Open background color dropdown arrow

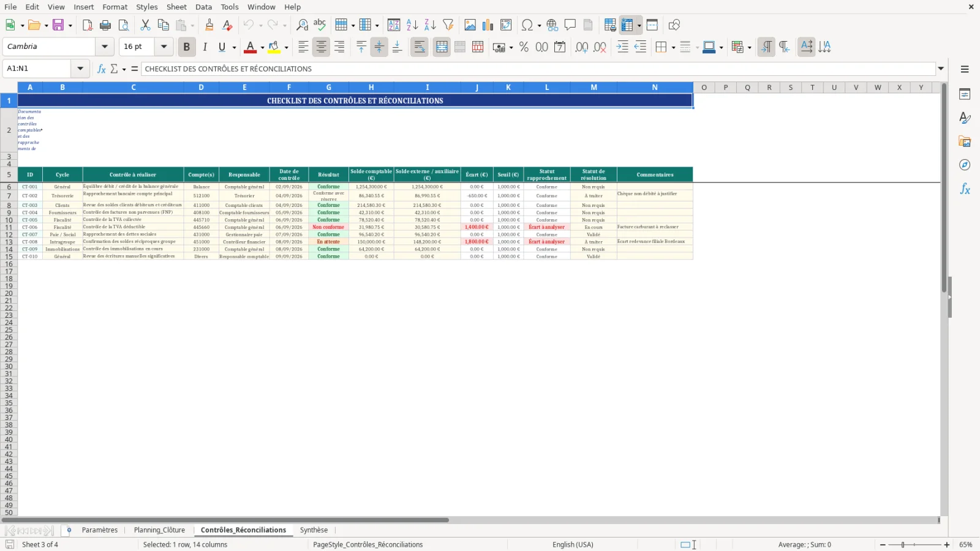tap(286, 48)
